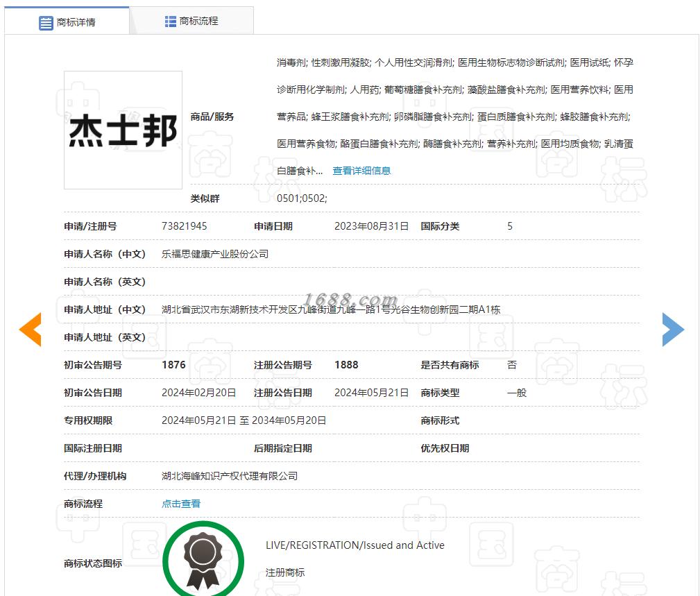
Task: Click the blue next arrow
Action: point(673,330)
